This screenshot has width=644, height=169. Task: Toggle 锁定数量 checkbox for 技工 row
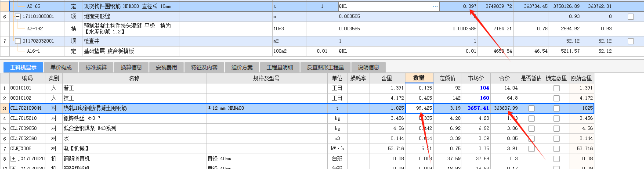[557, 98]
